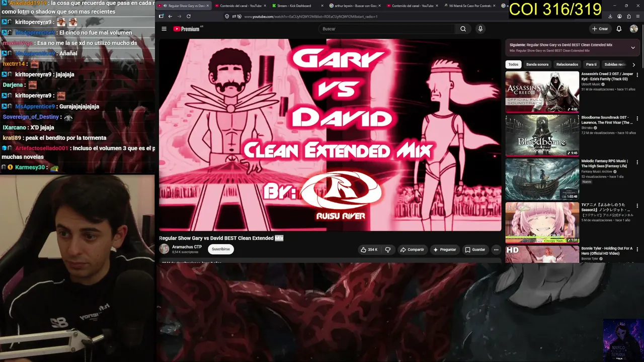This screenshot has width=644, height=362.
Task: Open more actions ellipsis under the video
Action: pyautogui.click(x=496, y=249)
